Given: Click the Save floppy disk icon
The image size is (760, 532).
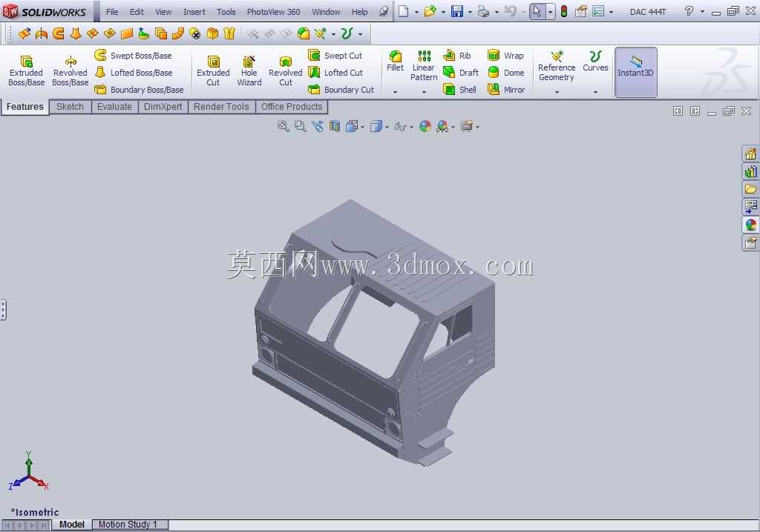Looking at the screenshot, I should tap(456, 11).
